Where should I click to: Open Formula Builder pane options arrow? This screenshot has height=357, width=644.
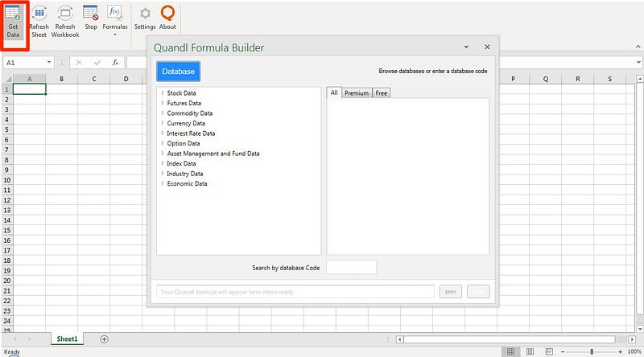pos(466,47)
